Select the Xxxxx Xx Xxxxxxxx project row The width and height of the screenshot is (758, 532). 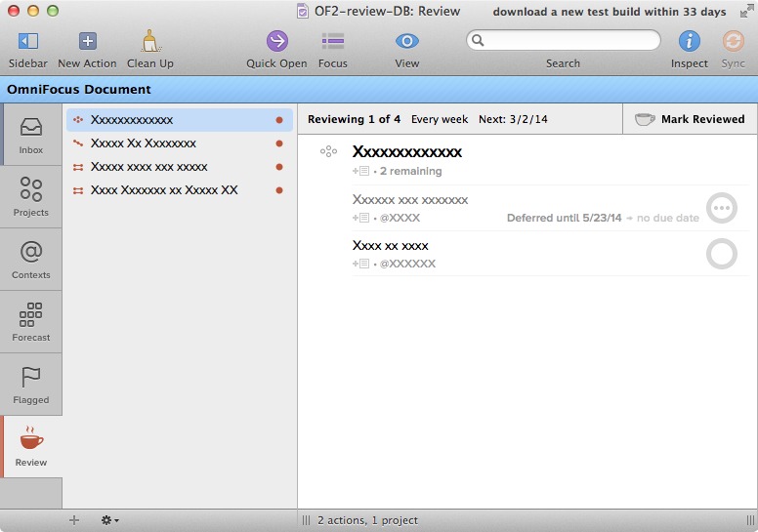[180, 143]
